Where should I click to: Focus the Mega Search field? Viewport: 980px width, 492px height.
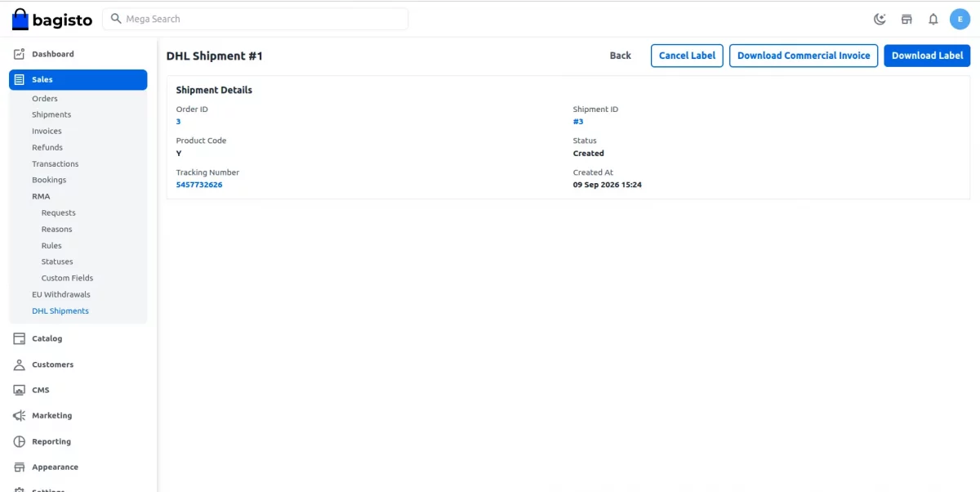(256, 19)
